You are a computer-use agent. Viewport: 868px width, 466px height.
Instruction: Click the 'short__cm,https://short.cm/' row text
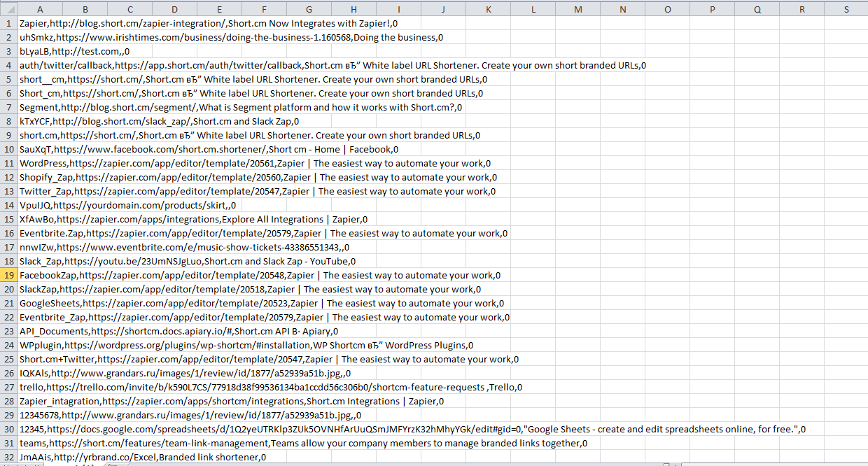[x=253, y=79]
